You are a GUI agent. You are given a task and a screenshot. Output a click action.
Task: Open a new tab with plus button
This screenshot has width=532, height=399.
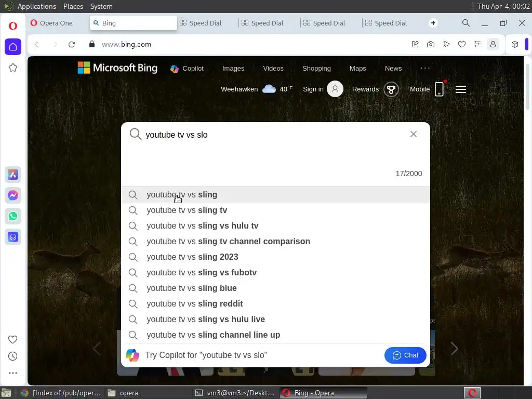click(433, 23)
